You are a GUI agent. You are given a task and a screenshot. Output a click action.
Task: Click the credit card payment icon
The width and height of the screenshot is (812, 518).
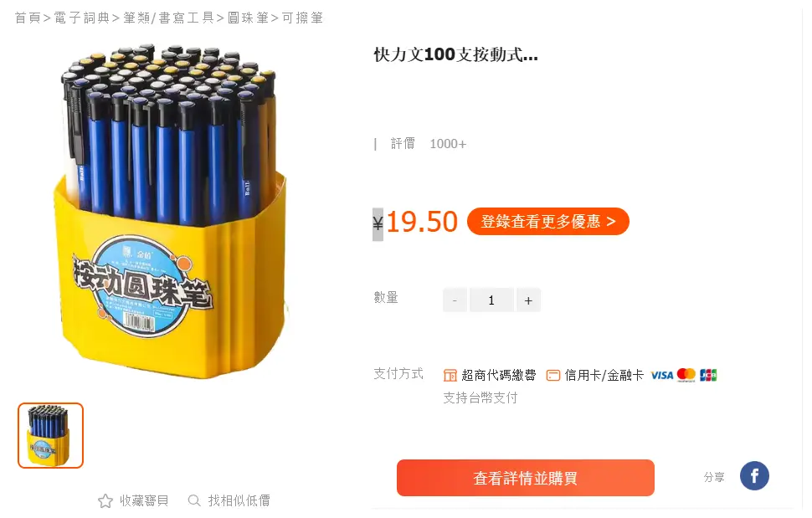[553, 375]
